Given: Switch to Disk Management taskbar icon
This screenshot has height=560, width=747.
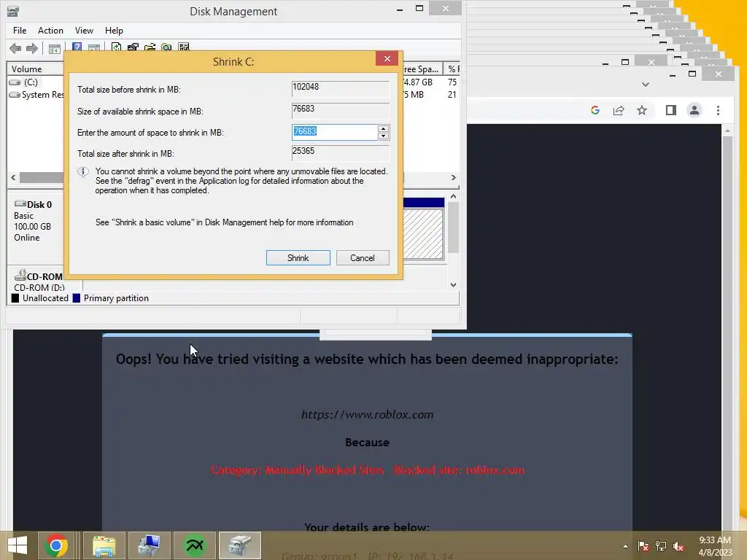Looking at the screenshot, I should pos(239,545).
